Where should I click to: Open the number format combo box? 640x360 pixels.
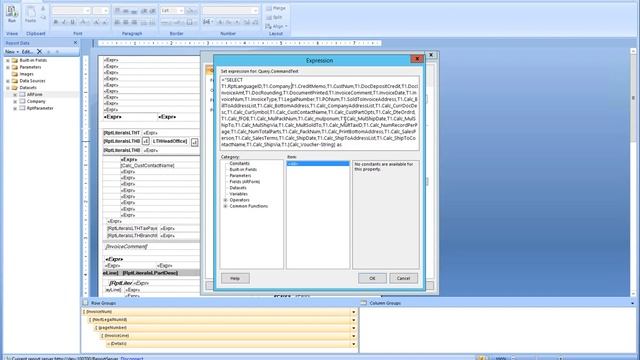[230, 11]
